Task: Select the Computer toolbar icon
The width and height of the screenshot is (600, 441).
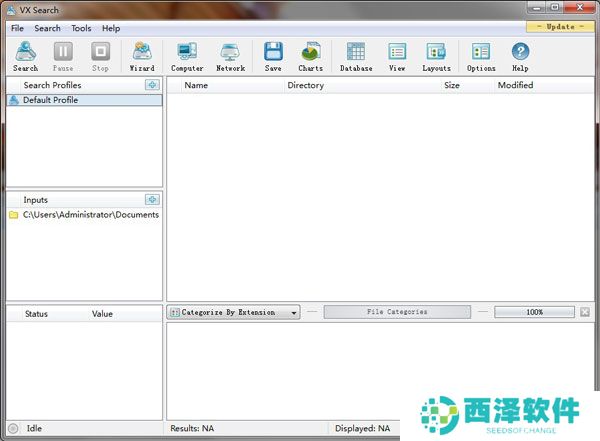Action: click(x=187, y=56)
